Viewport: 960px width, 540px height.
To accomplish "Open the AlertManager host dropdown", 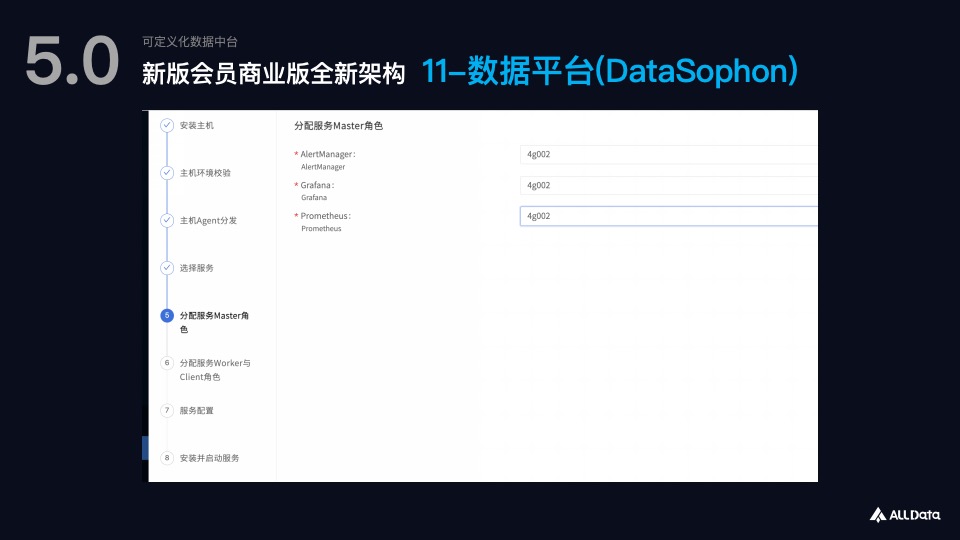I will pyautogui.click(x=669, y=154).
